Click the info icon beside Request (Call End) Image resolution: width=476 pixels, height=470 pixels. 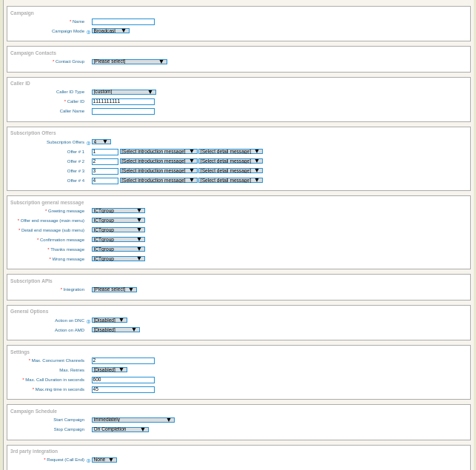(x=88, y=460)
